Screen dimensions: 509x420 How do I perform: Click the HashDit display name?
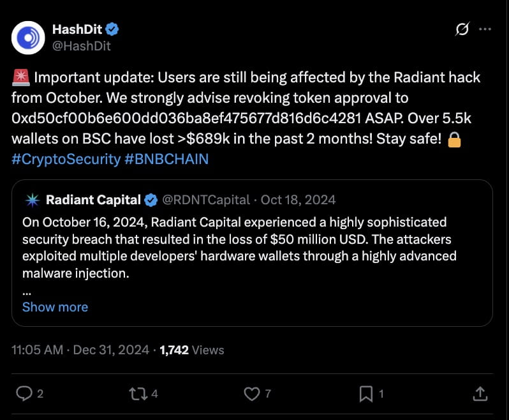tap(77, 29)
